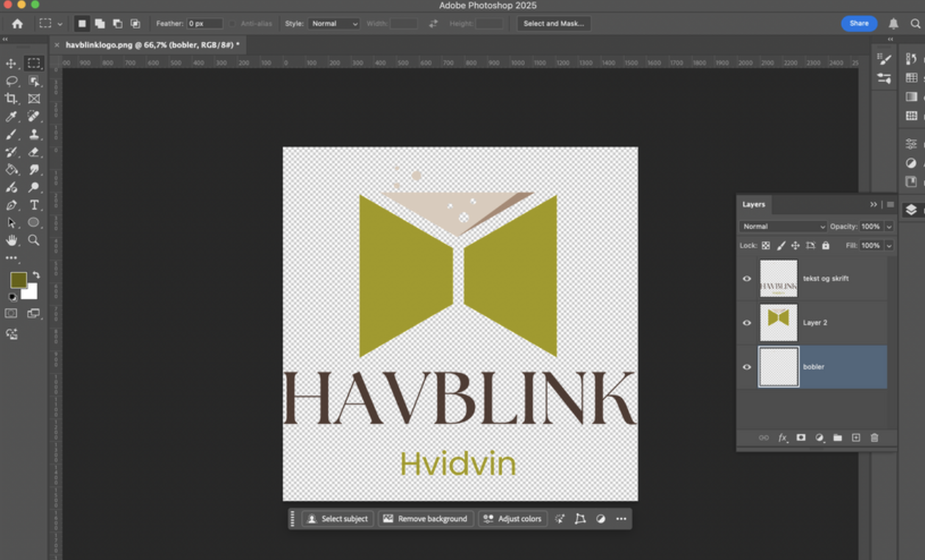Select the Eraser tool
The height and width of the screenshot is (560, 925).
(x=34, y=152)
